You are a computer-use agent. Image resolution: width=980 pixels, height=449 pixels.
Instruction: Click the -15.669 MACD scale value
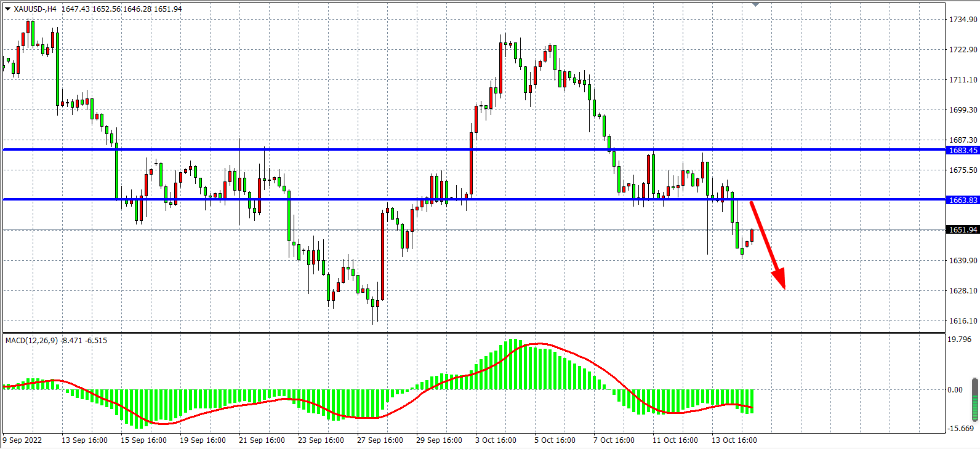961,429
